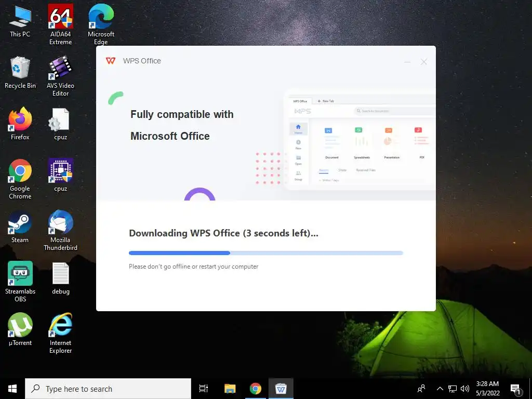The width and height of the screenshot is (532, 399).
Task: Open Task View from taskbar
Action: point(204,389)
